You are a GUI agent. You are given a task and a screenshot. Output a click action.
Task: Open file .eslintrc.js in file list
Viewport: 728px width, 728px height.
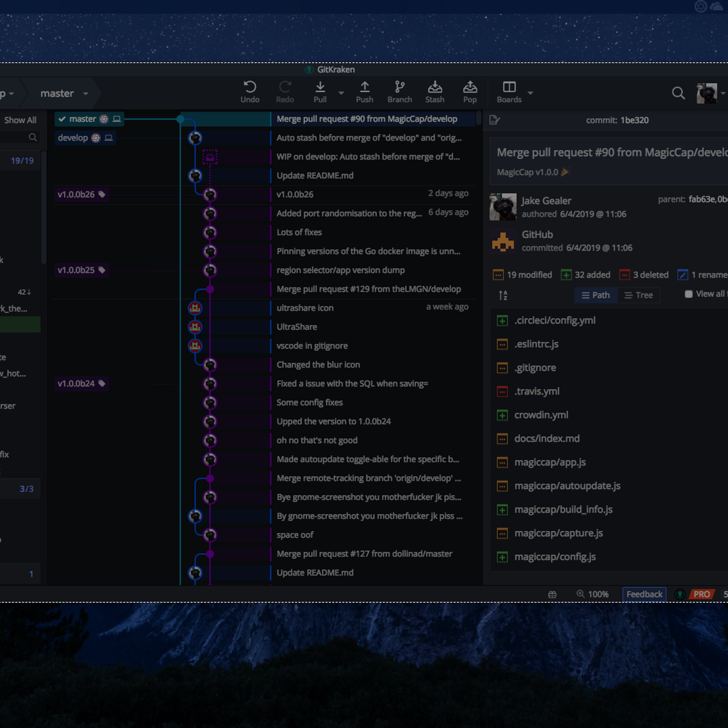536,344
